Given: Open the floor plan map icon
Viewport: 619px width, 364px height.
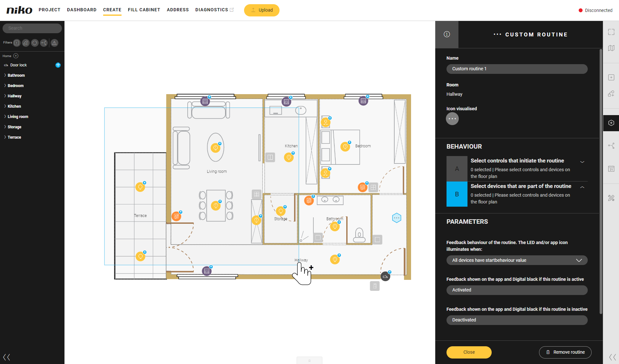Looking at the screenshot, I should point(611,48).
